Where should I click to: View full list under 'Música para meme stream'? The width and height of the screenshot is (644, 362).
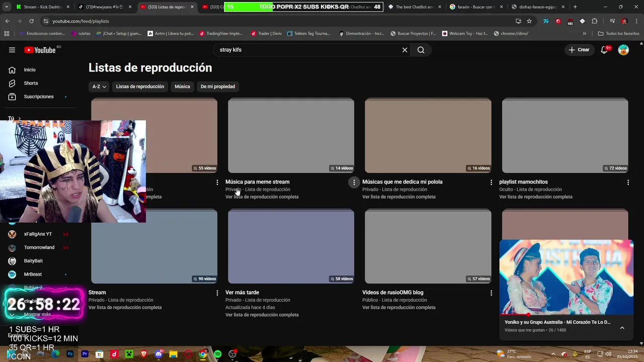pyautogui.click(x=262, y=197)
